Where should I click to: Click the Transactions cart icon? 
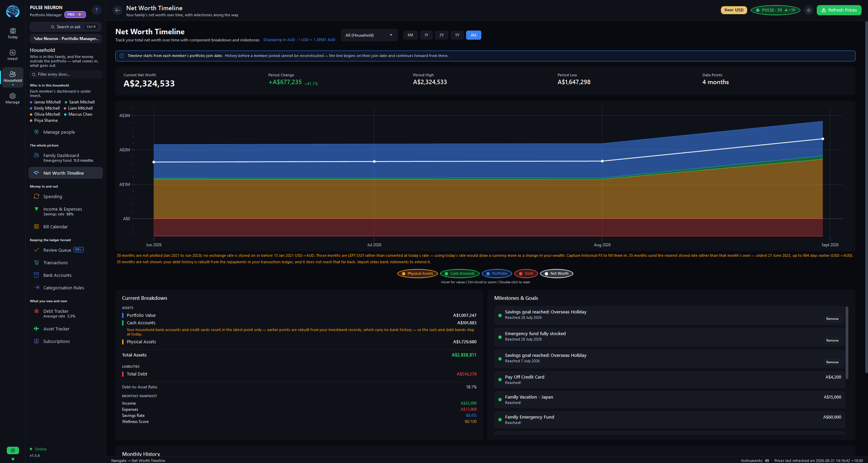tap(36, 263)
